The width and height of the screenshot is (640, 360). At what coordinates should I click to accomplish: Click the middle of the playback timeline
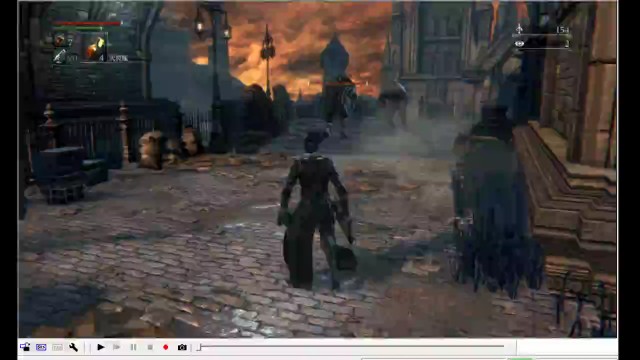[x=351, y=347]
